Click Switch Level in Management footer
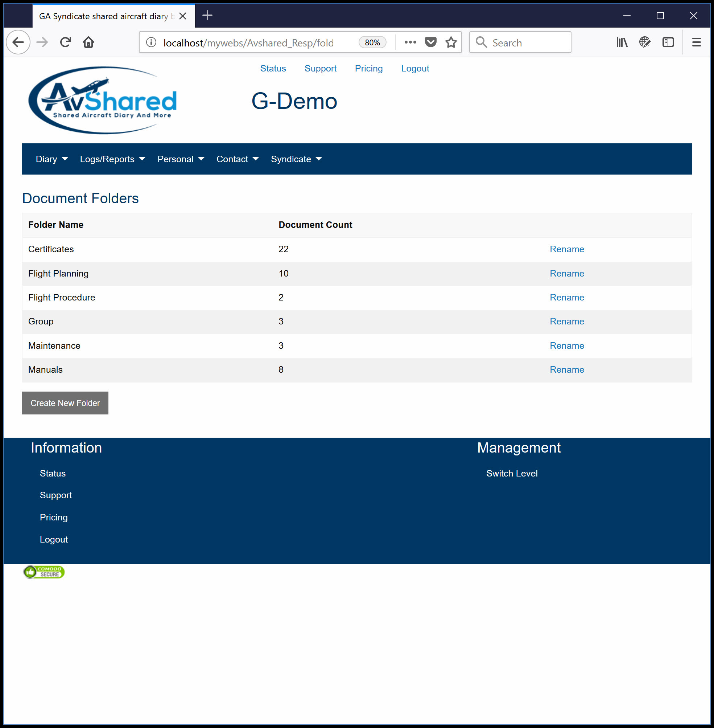This screenshot has height=728, width=714. click(512, 474)
